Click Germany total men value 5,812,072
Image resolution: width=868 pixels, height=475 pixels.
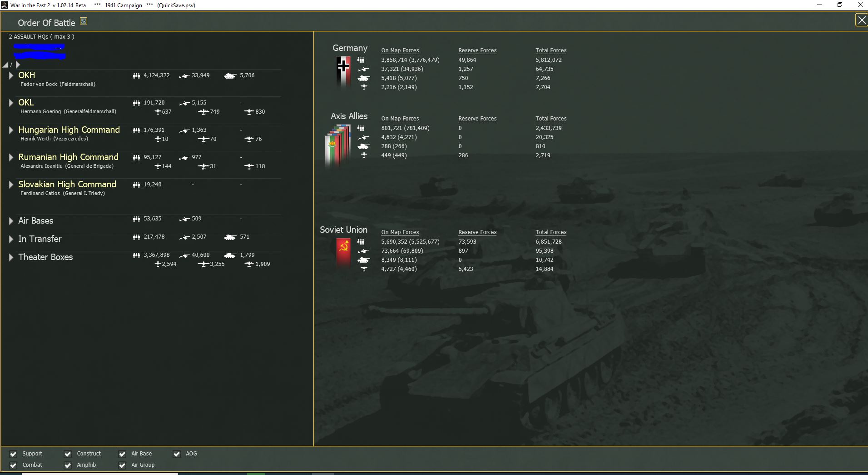coord(549,60)
